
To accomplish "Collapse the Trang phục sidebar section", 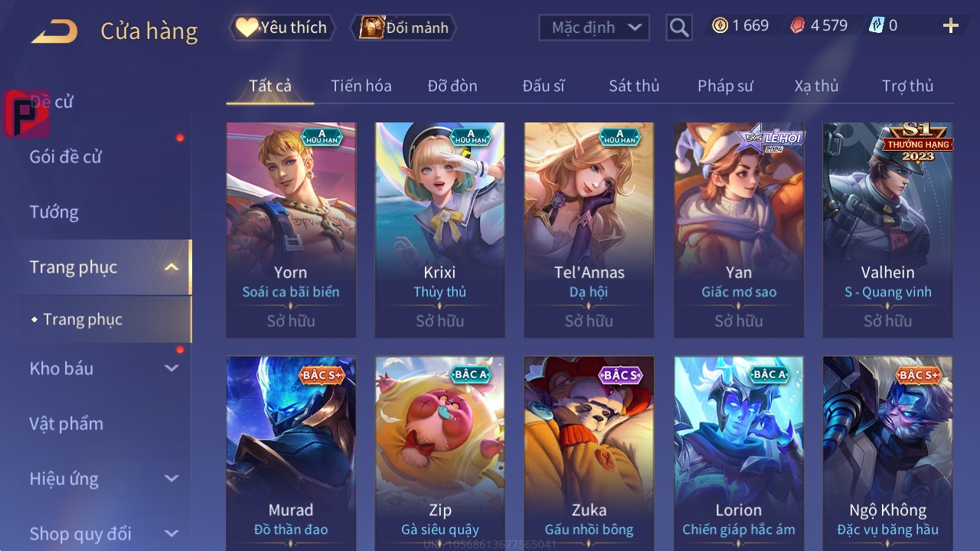I will [x=171, y=267].
